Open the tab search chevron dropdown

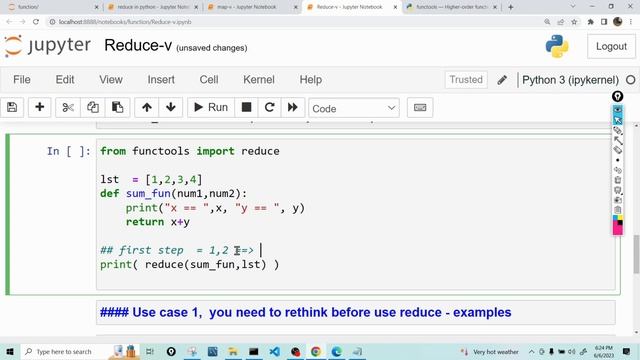573,7
